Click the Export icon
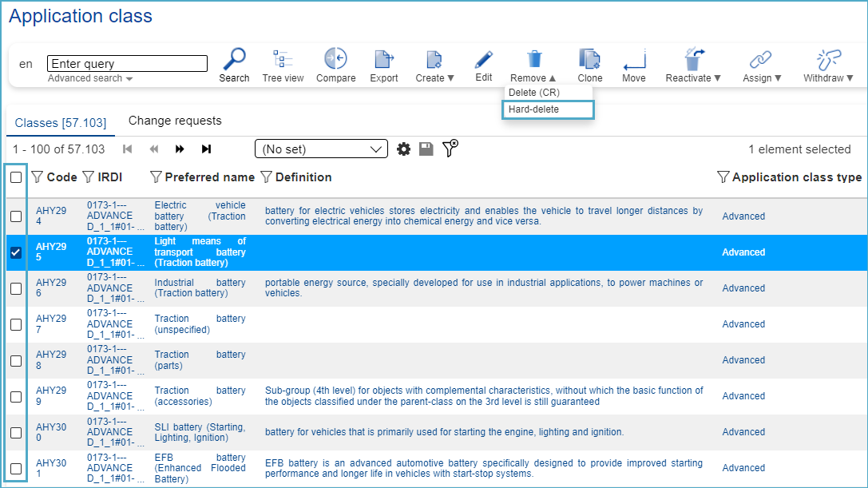868x488 pixels. pos(384,61)
